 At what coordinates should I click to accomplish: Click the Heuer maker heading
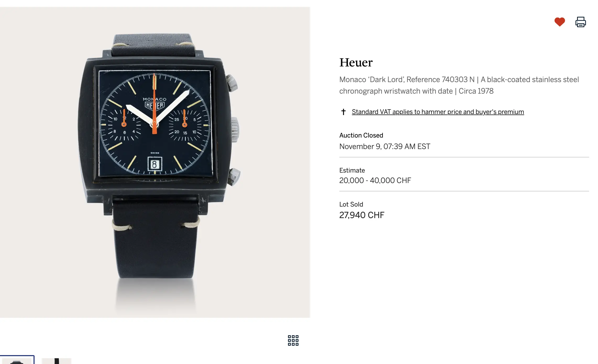click(356, 62)
